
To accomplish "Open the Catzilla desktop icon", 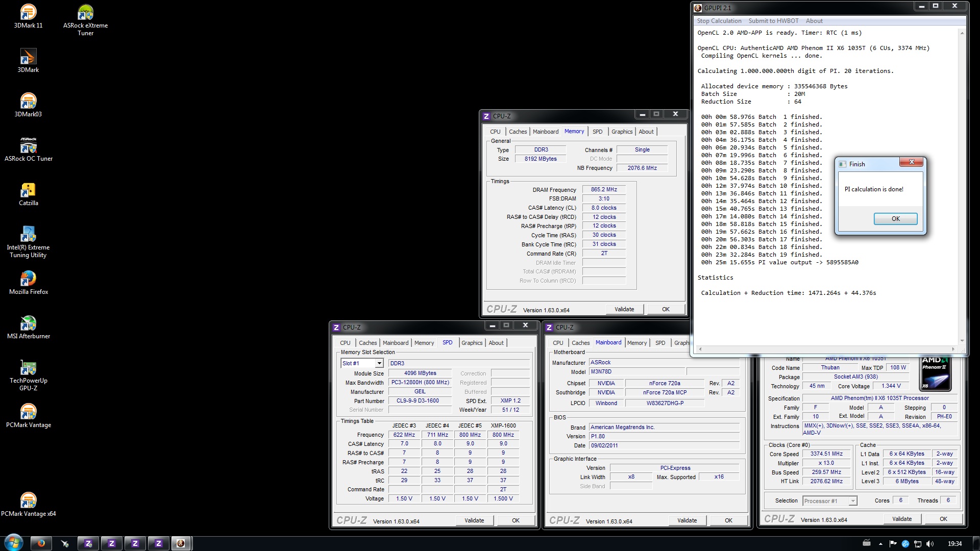I will (28, 193).
